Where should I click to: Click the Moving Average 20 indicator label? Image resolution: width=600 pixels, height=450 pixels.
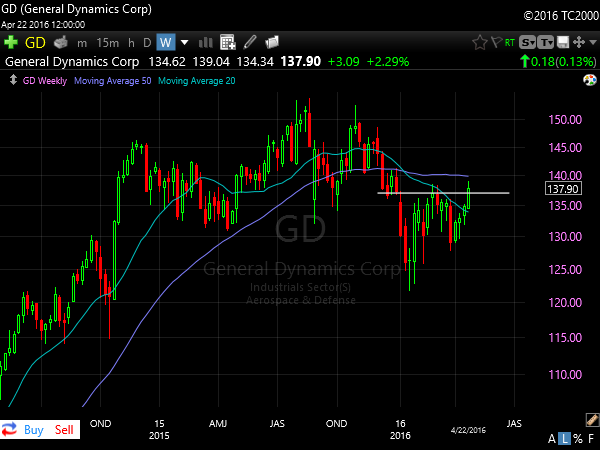(x=197, y=81)
